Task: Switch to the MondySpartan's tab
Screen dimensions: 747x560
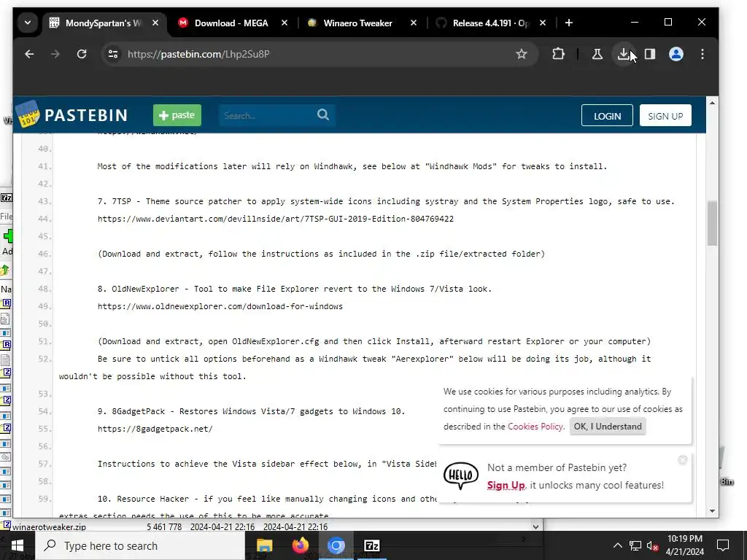Action: (104, 23)
